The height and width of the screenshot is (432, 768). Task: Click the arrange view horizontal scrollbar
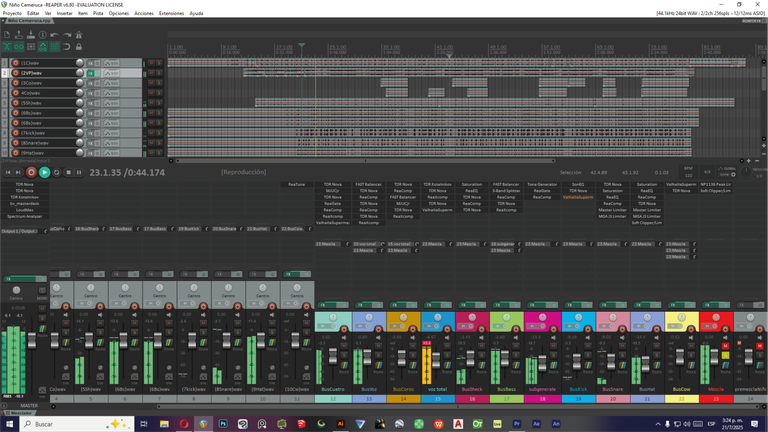365,161
